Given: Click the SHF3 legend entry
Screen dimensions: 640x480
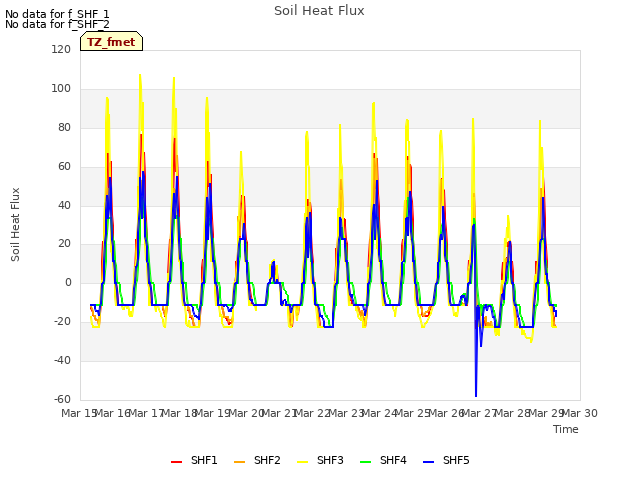Looking at the screenshot, I should tap(320, 460).
